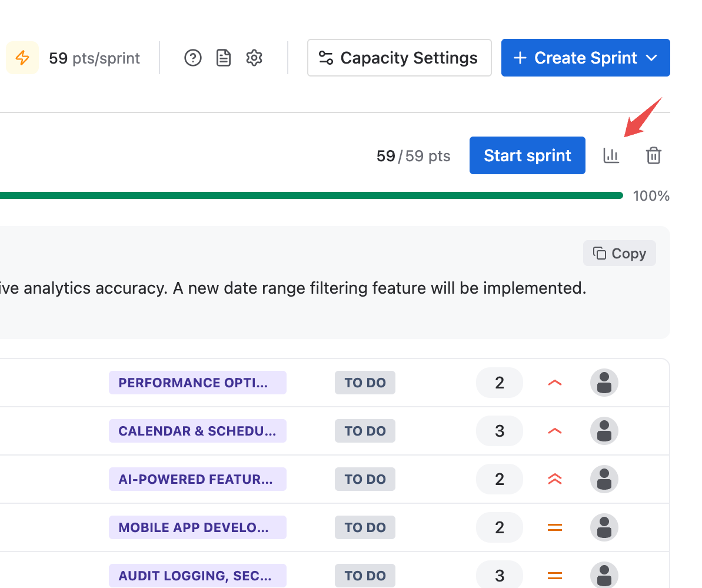Edit story points in Performance Opti row
This screenshot has height=588, width=702.
(500, 383)
